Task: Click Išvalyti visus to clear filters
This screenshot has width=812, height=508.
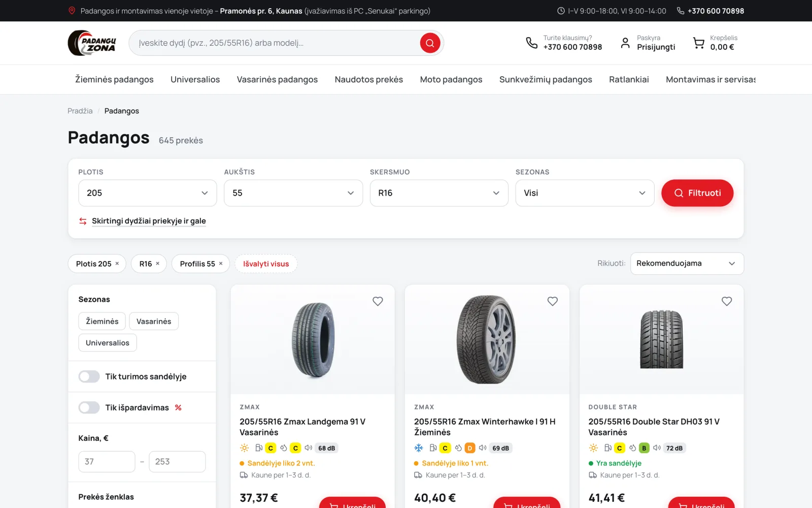Action: [x=266, y=264]
